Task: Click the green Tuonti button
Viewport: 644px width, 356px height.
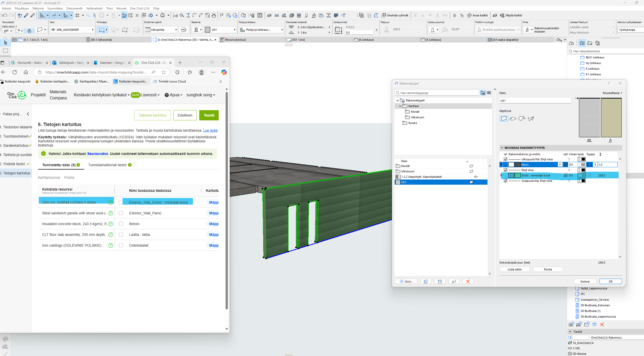Action: (x=209, y=115)
